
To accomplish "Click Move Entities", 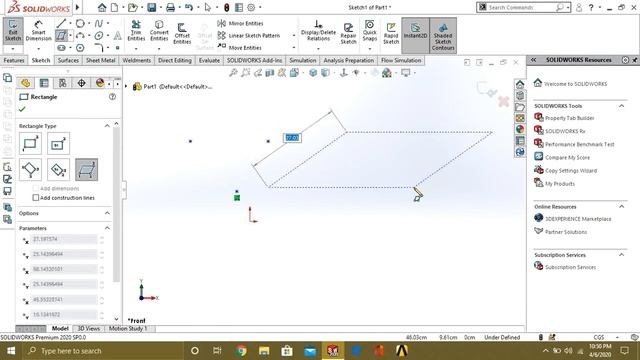I will coord(239,47).
